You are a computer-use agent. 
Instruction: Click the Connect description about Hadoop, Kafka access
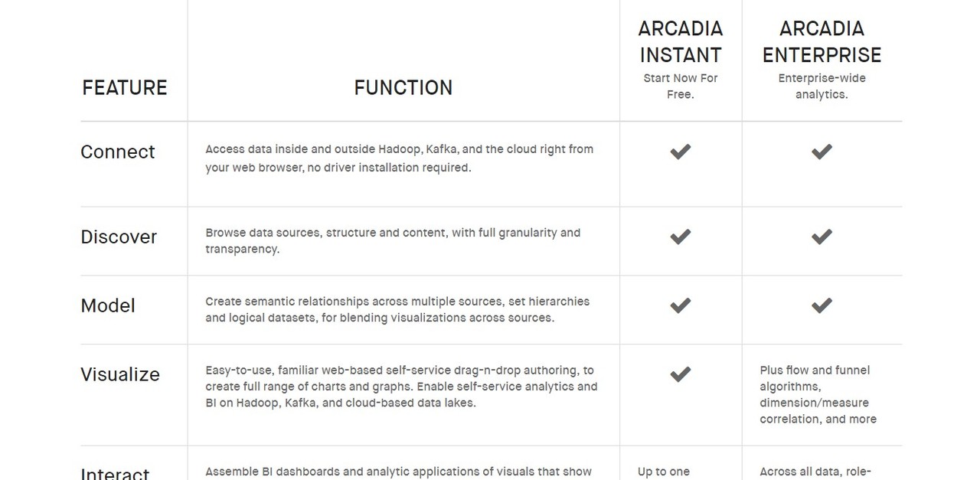pyautogui.click(x=399, y=158)
